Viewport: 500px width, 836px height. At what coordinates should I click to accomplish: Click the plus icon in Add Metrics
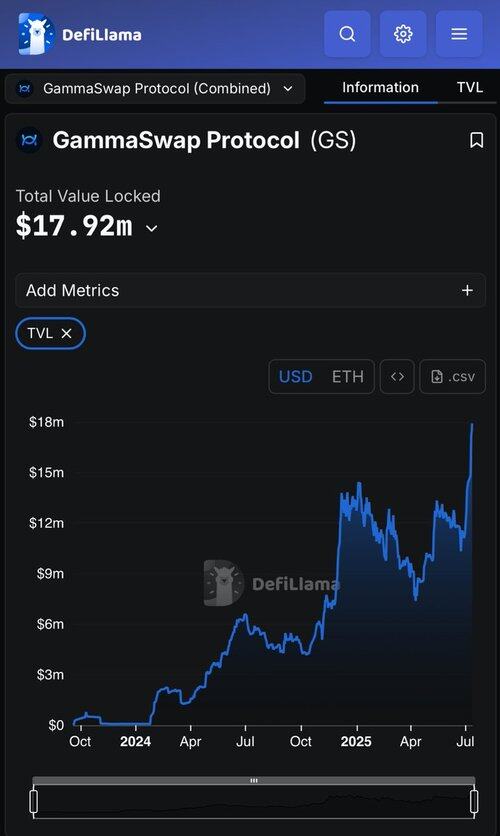coord(467,290)
